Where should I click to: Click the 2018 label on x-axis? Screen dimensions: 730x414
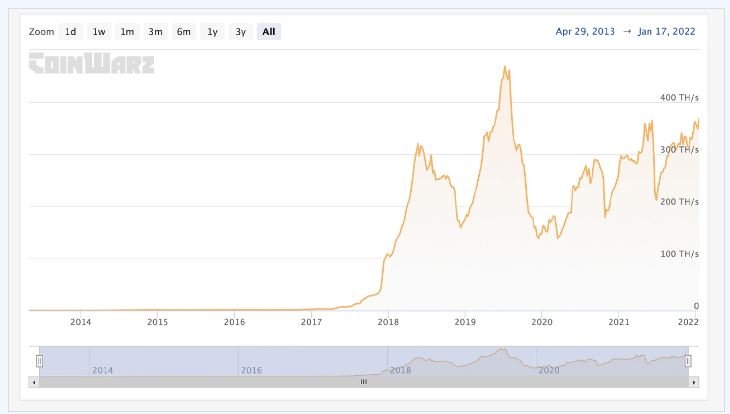coord(388,322)
